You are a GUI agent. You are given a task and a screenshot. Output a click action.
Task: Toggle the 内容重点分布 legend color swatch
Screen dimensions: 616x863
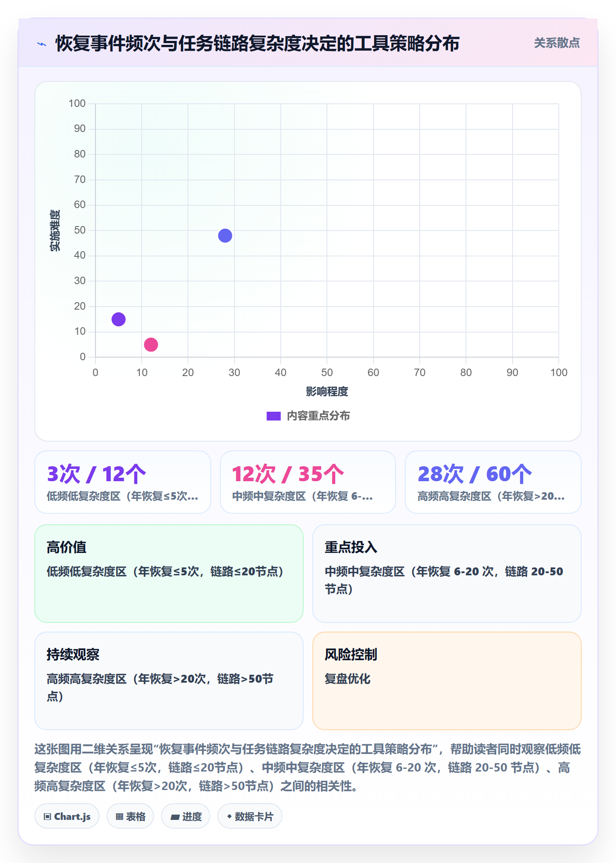pyautogui.click(x=273, y=416)
